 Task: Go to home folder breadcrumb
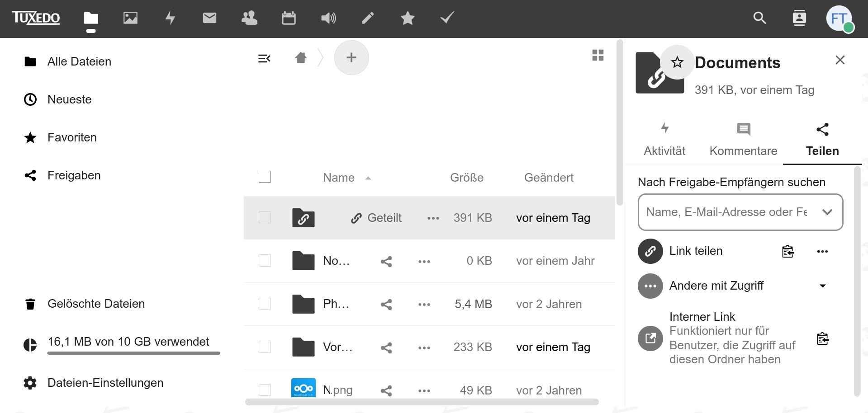[301, 58]
